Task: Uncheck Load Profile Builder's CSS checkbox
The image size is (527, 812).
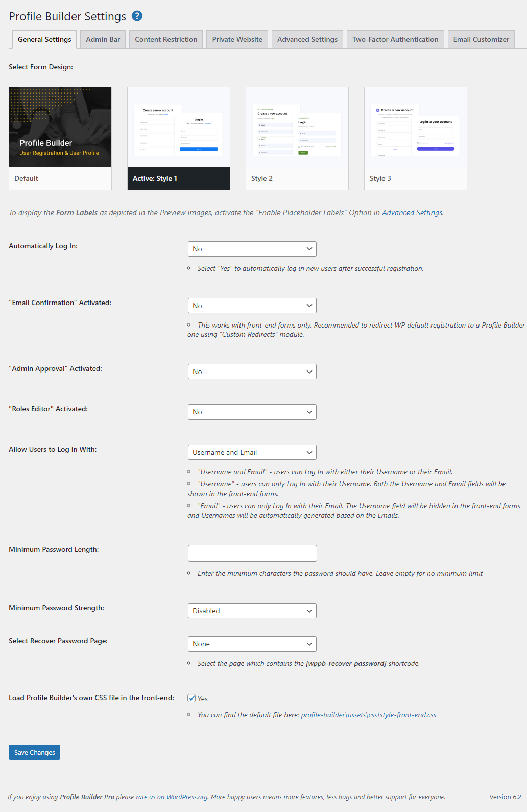Action: pyautogui.click(x=191, y=698)
